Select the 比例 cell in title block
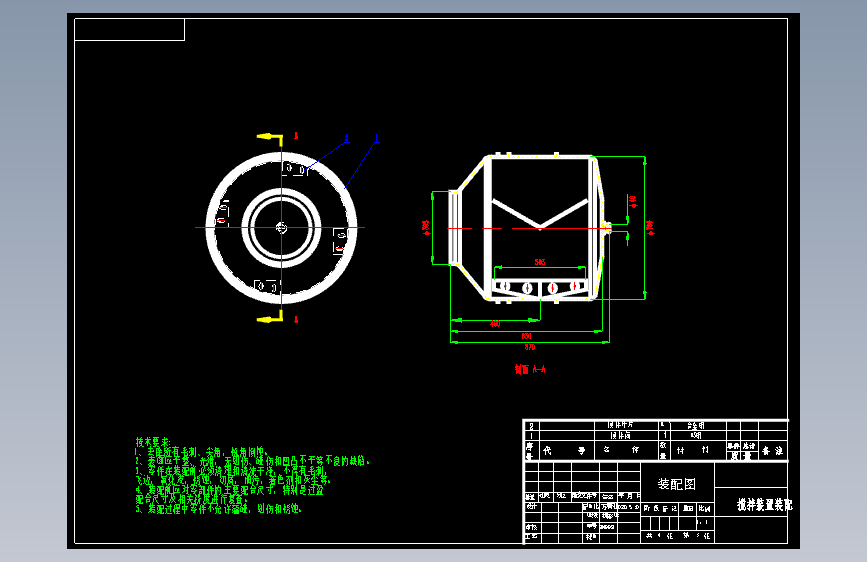 (704, 508)
